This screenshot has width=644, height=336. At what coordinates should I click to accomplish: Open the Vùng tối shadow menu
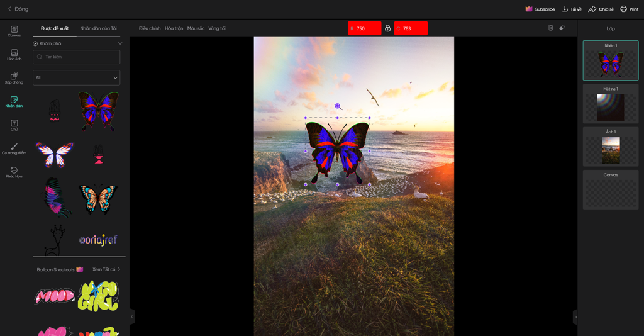[217, 28]
